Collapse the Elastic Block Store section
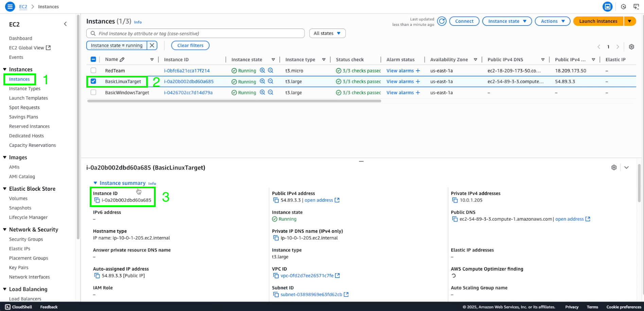This screenshot has width=644, height=311. 5,189
